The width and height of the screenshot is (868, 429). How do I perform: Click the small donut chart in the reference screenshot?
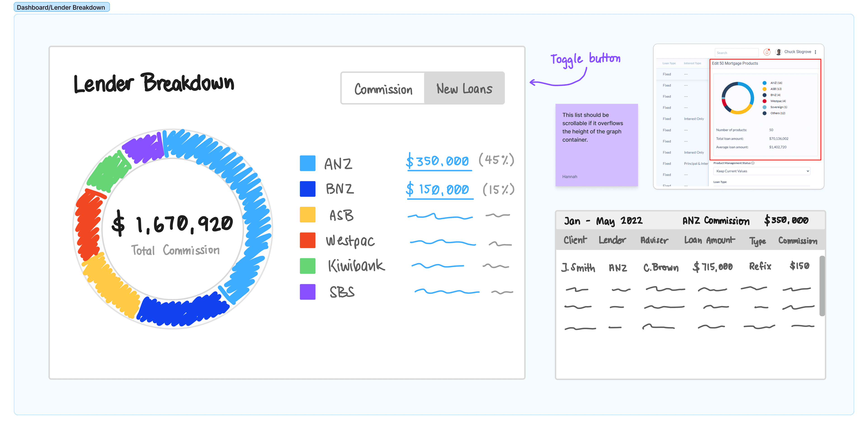738,98
